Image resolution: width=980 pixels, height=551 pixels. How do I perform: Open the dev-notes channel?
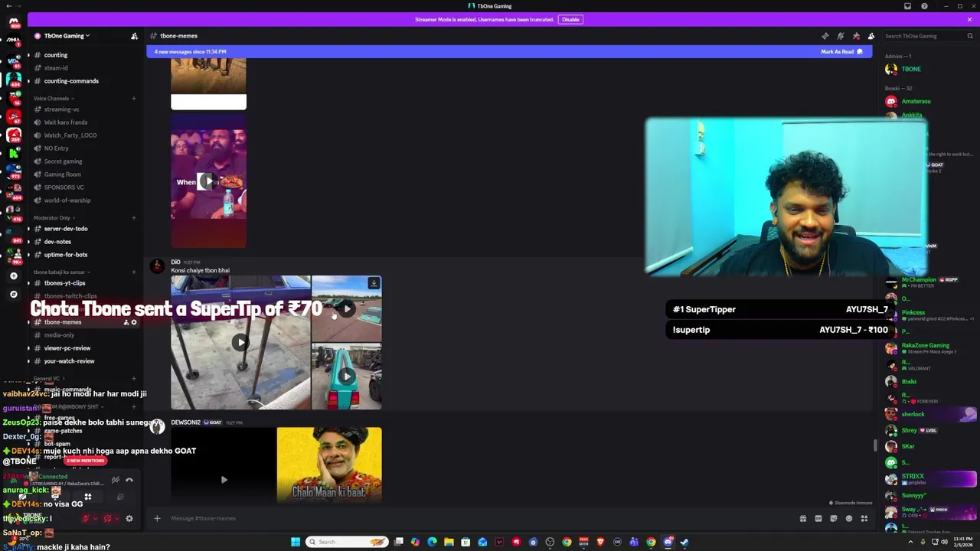[x=84, y=242]
